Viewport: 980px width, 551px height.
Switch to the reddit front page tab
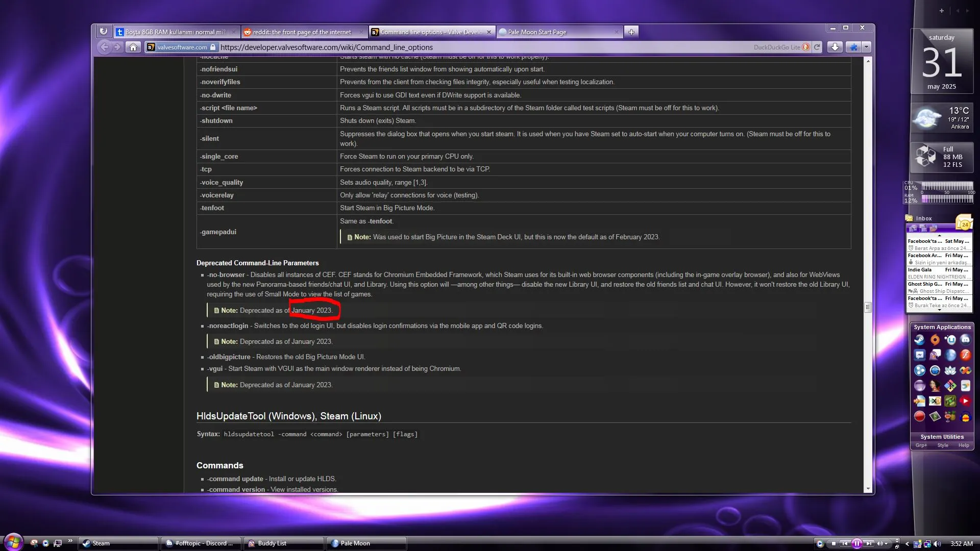click(304, 32)
